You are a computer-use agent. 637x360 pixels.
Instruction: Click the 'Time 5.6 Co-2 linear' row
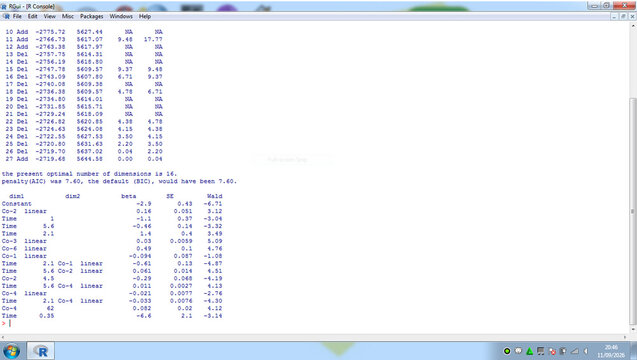(x=112, y=271)
